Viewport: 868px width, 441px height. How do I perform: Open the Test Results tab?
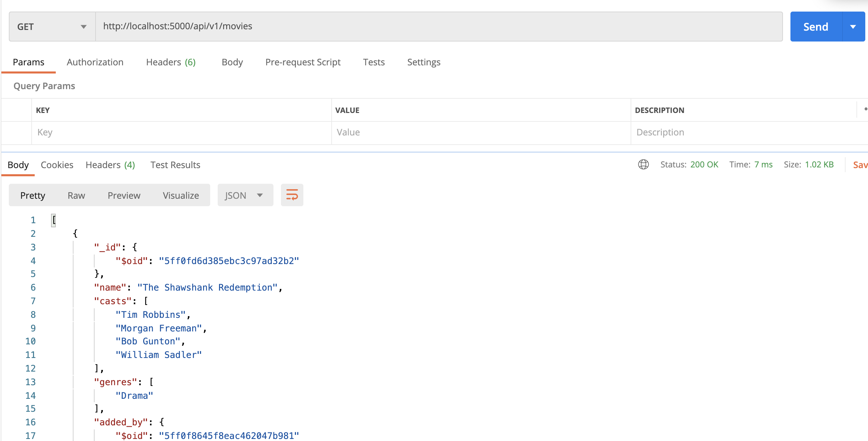(x=175, y=165)
